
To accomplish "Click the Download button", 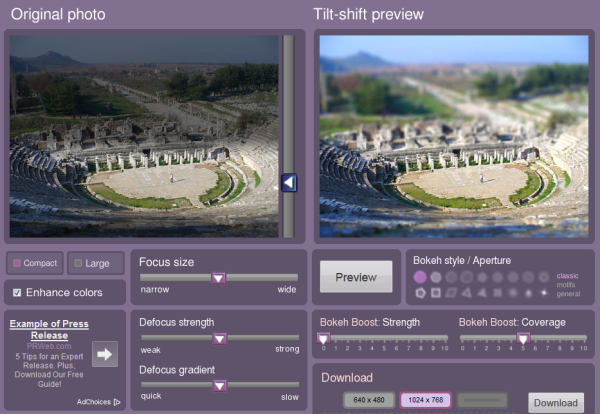I will point(555,403).
